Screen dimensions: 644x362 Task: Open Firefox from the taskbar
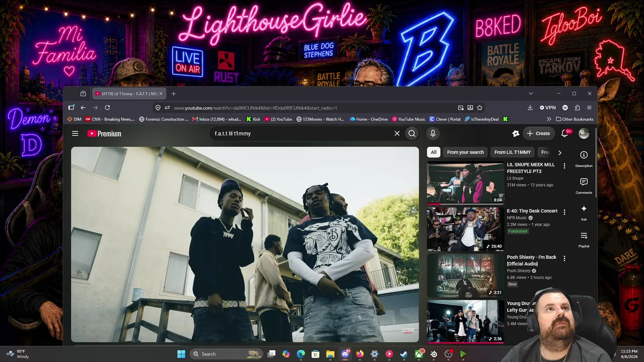point(360,354)
